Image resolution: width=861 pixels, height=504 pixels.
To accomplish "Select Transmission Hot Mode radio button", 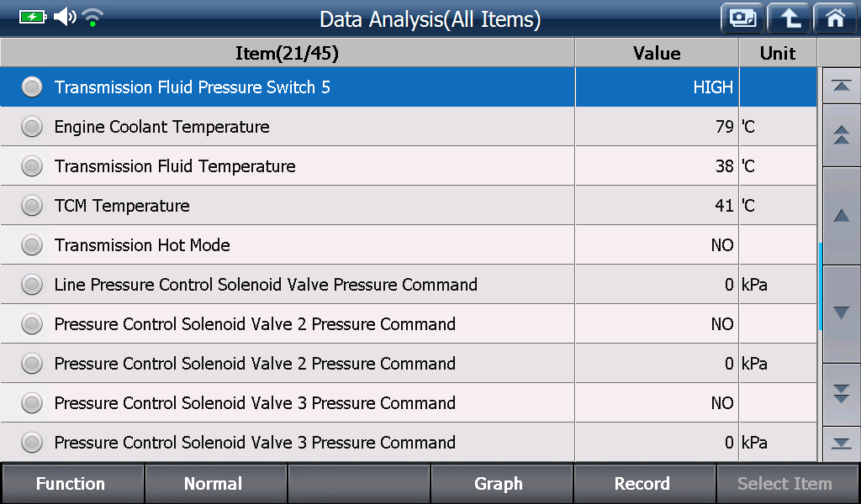I will click(x=32, y=245).
